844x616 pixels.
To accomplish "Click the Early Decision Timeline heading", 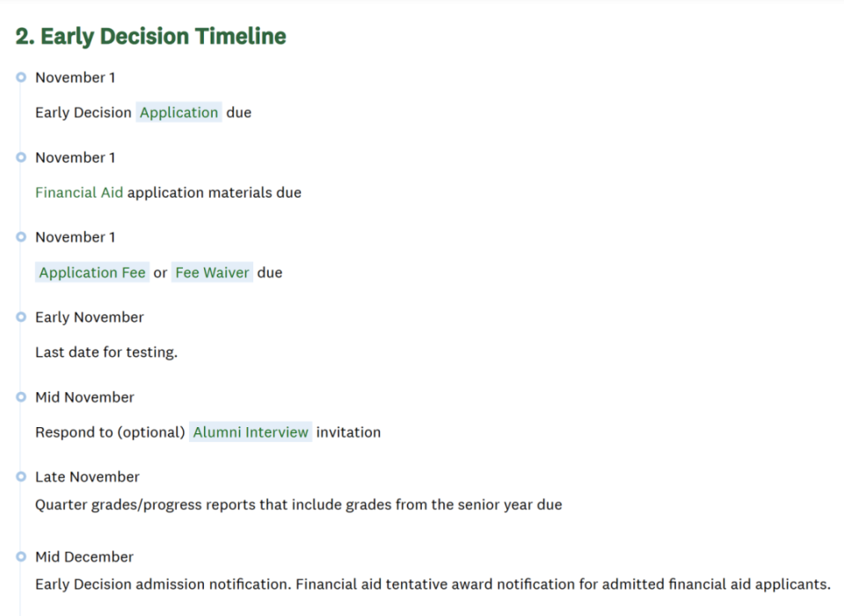I will 151,37.
